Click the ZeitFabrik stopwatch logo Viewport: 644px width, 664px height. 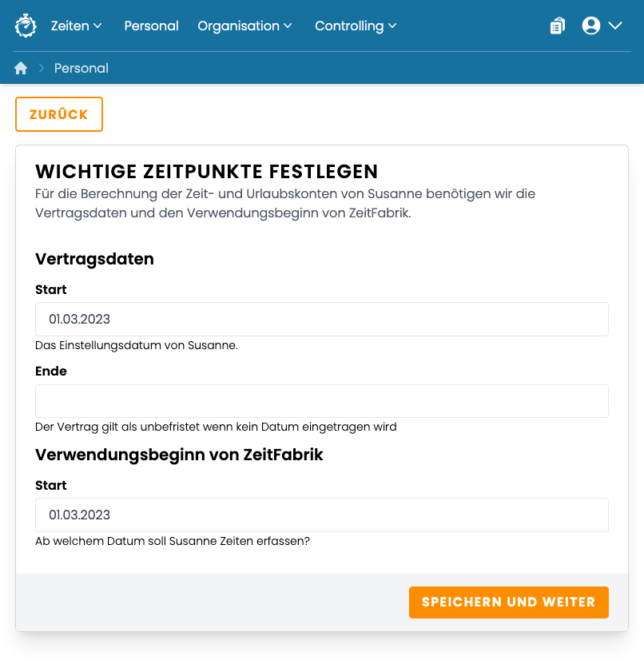(x=26, y=26)
